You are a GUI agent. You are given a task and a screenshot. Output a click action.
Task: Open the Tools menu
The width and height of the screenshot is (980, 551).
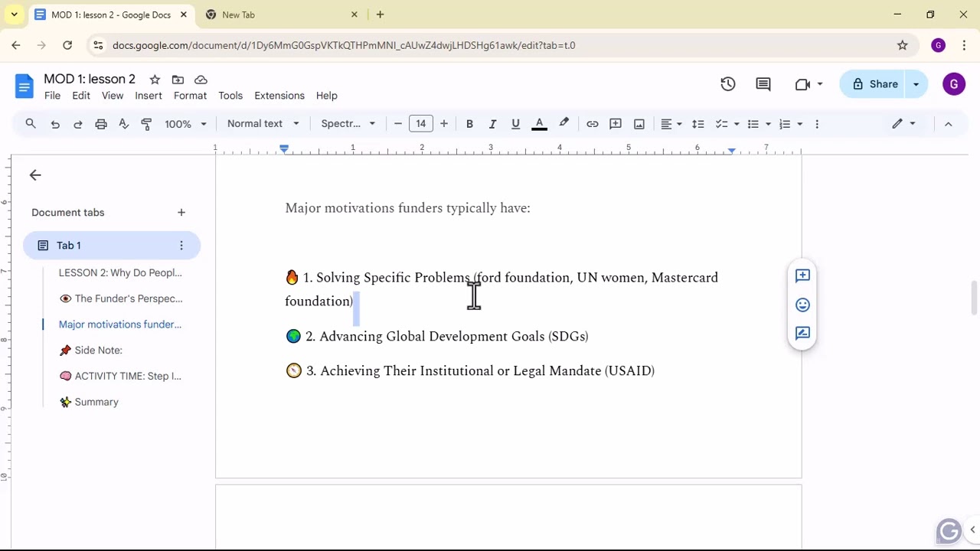pos(230,96)
